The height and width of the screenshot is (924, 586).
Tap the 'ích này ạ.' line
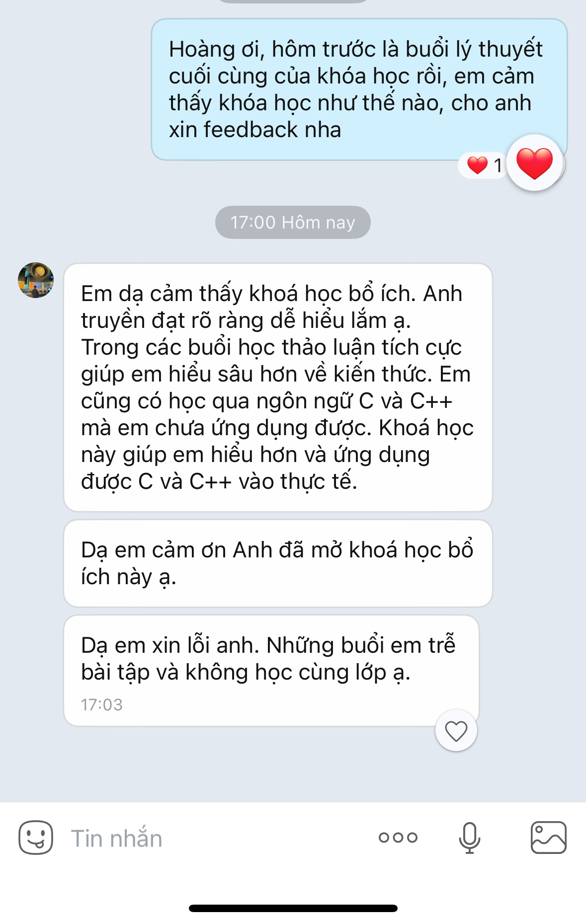[129, 577]
